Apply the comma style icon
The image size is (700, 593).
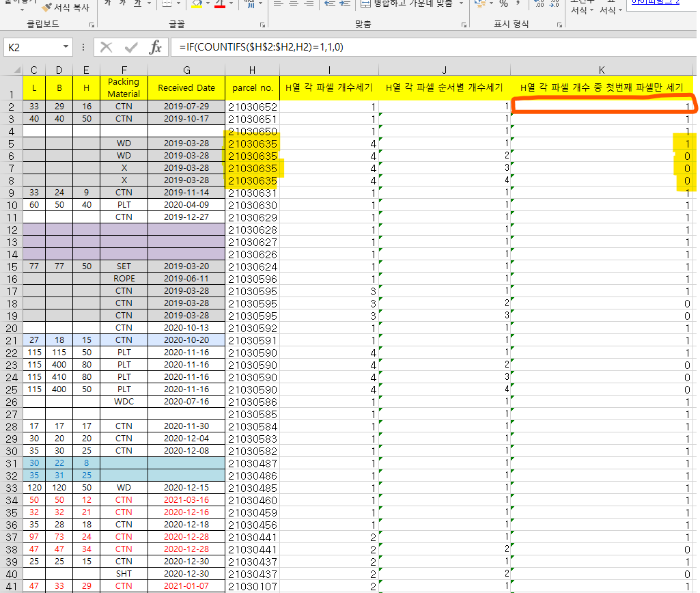coord(518,4)
